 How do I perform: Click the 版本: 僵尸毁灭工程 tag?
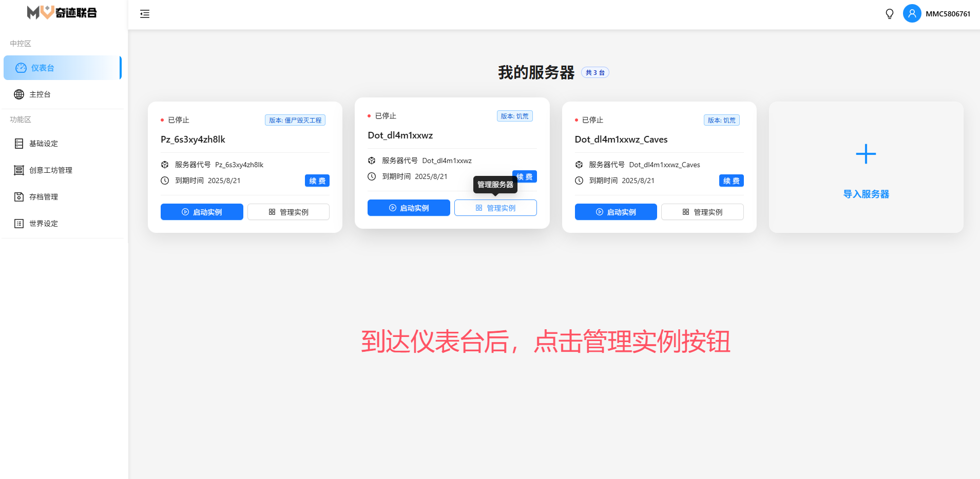click(x=295, y=120)
